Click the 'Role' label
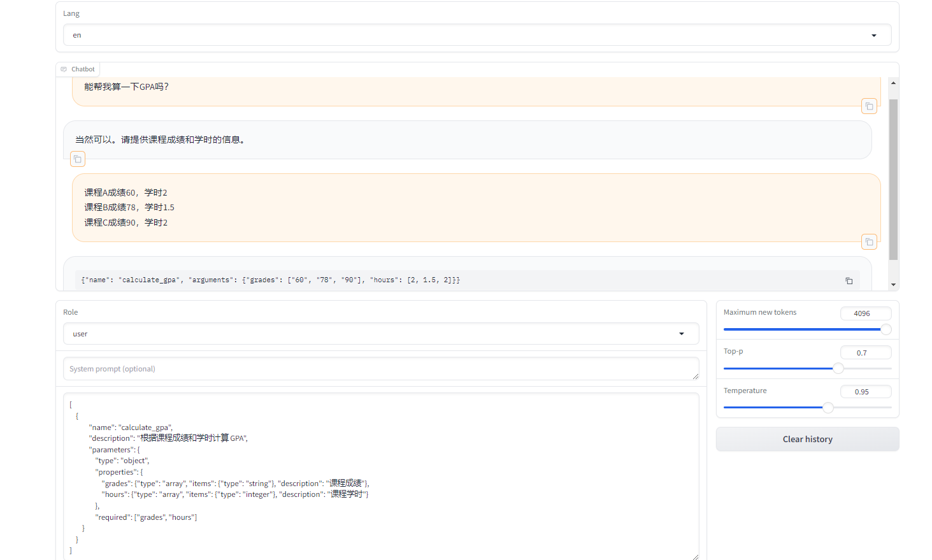This screenshot has width=932, height=560. point(71,312)
